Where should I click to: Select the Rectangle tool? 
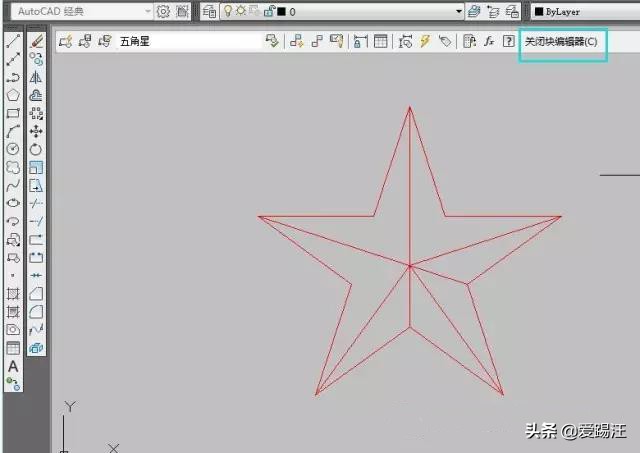(13, 113)
